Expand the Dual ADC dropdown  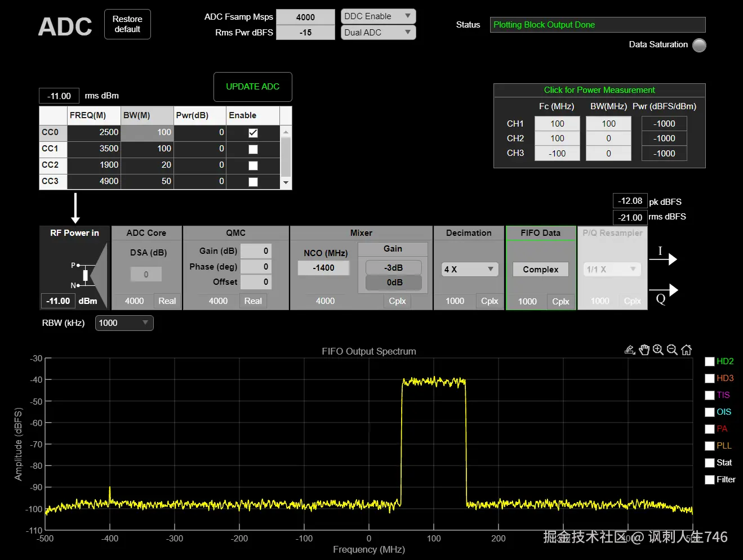(378, 33)
